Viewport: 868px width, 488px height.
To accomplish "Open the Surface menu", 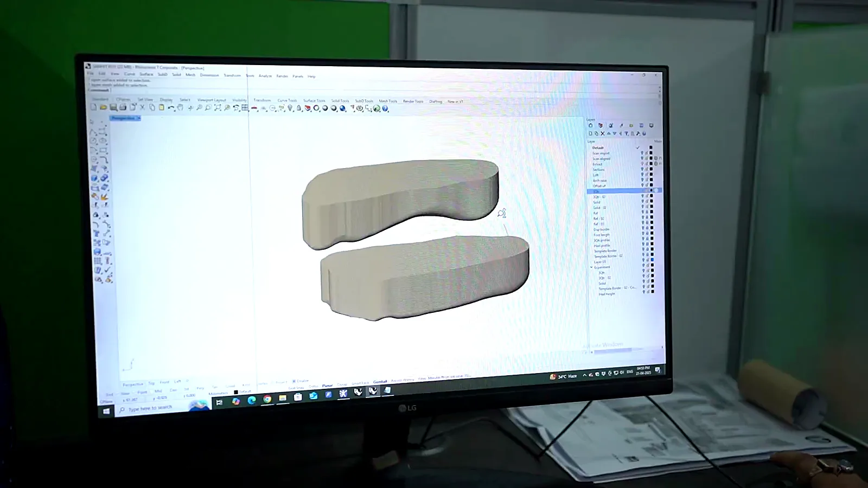I will point(146,74).
